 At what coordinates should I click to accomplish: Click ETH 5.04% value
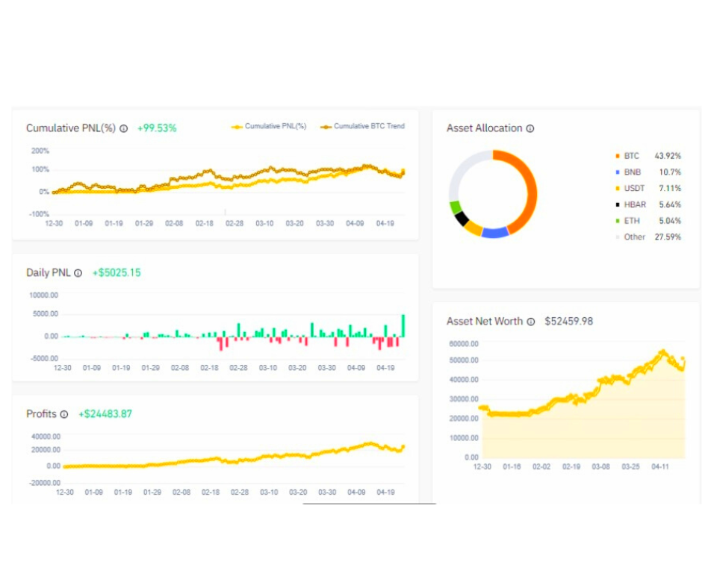pos(670,221)
